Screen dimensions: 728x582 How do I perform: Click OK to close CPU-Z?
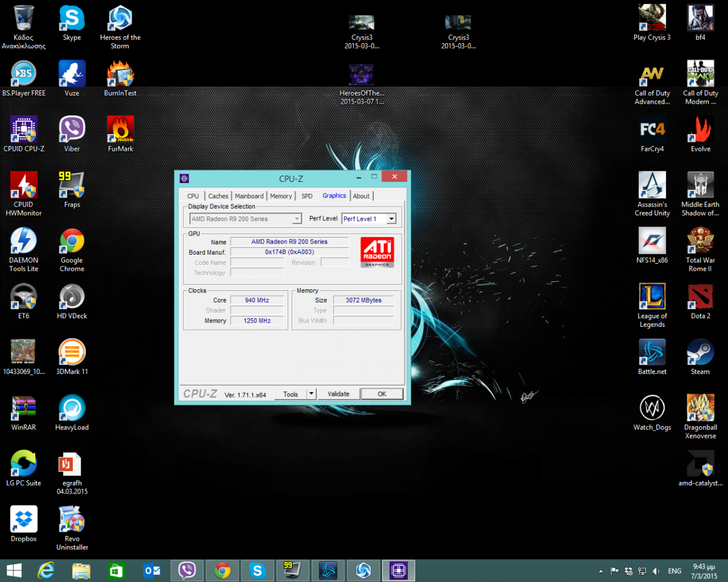click(382, 394)
